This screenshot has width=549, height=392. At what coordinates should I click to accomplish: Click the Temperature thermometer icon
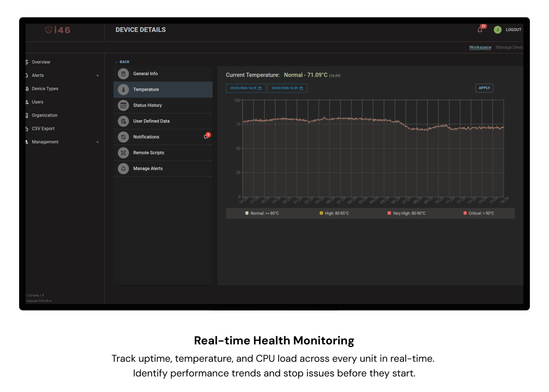123,89
